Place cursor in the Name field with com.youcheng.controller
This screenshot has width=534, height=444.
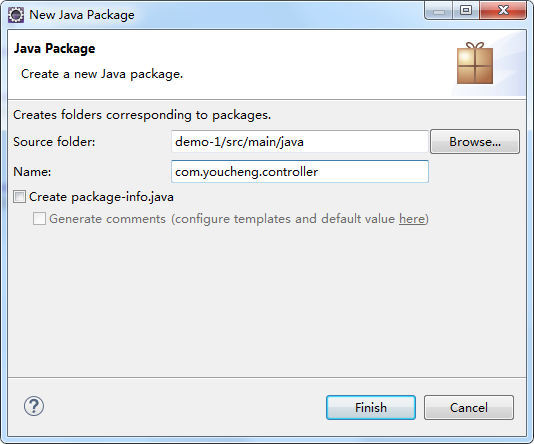(x=300, y=172)
